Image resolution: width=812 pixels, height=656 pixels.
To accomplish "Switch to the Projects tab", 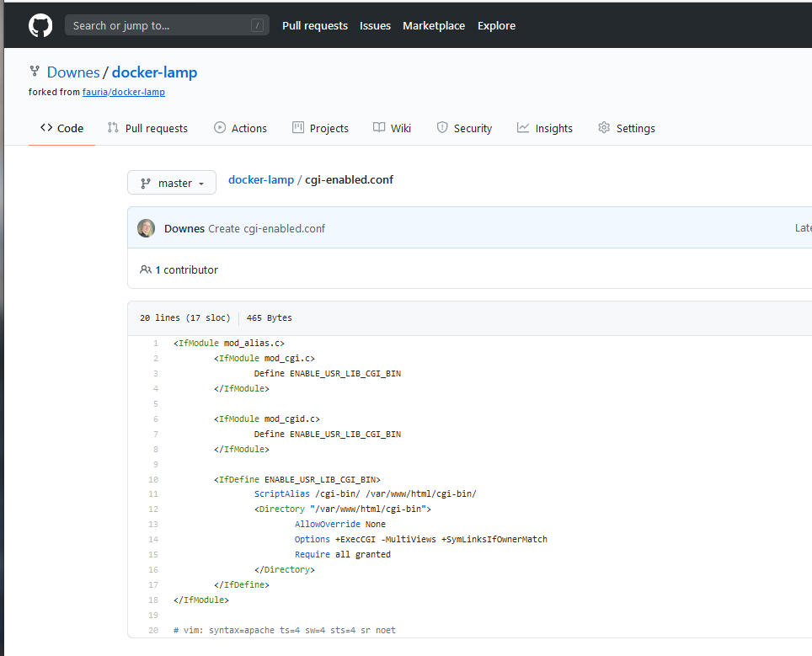I will click(x=321, y=128).
